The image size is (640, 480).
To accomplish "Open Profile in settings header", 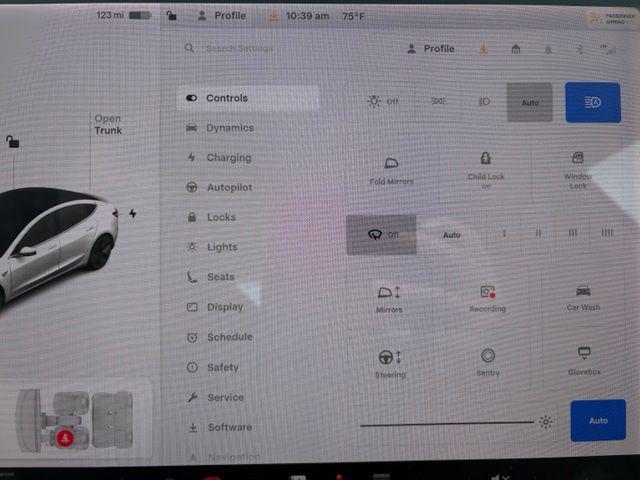I will (431, 49).
